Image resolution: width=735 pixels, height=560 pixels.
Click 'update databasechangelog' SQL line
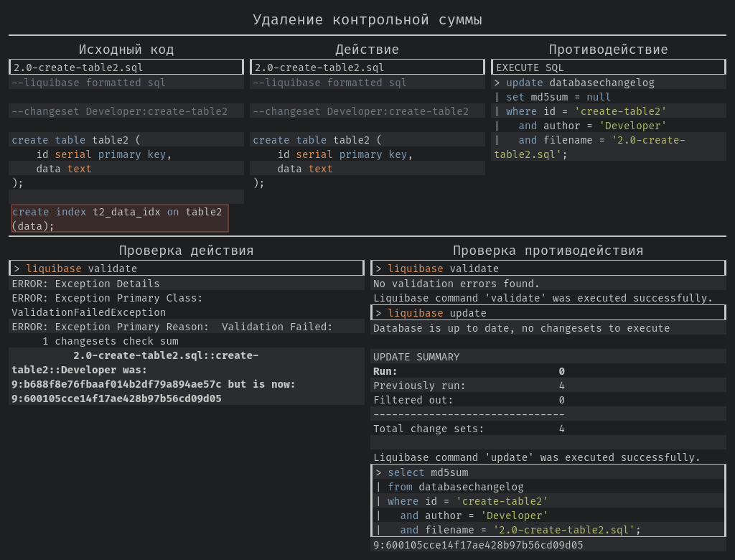[x=609, y=83]
